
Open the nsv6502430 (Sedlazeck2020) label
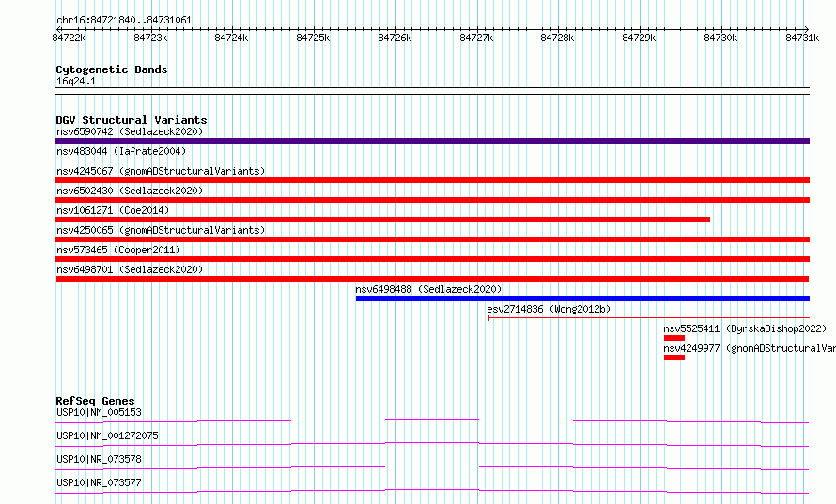130,191
